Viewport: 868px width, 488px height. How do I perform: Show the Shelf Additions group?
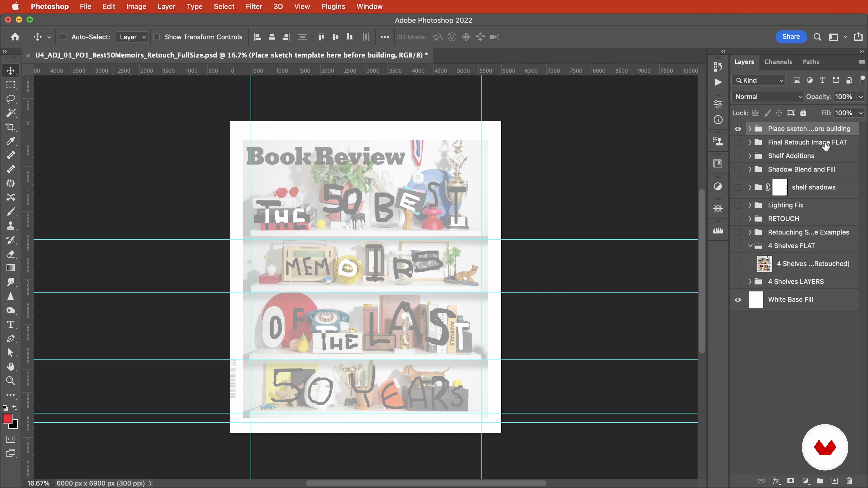[x=738, y=156]
